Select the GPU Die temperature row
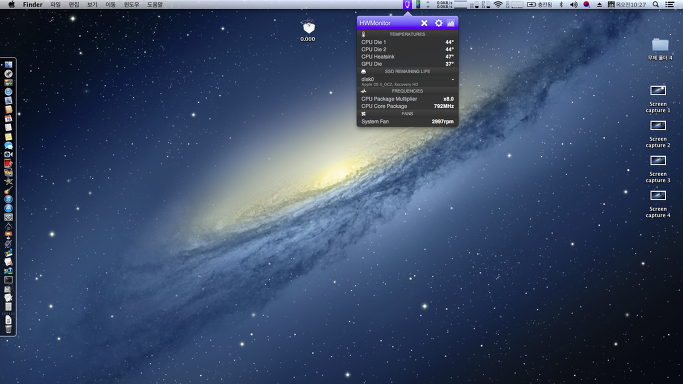683x384 pixels. [x=407, y=64]
